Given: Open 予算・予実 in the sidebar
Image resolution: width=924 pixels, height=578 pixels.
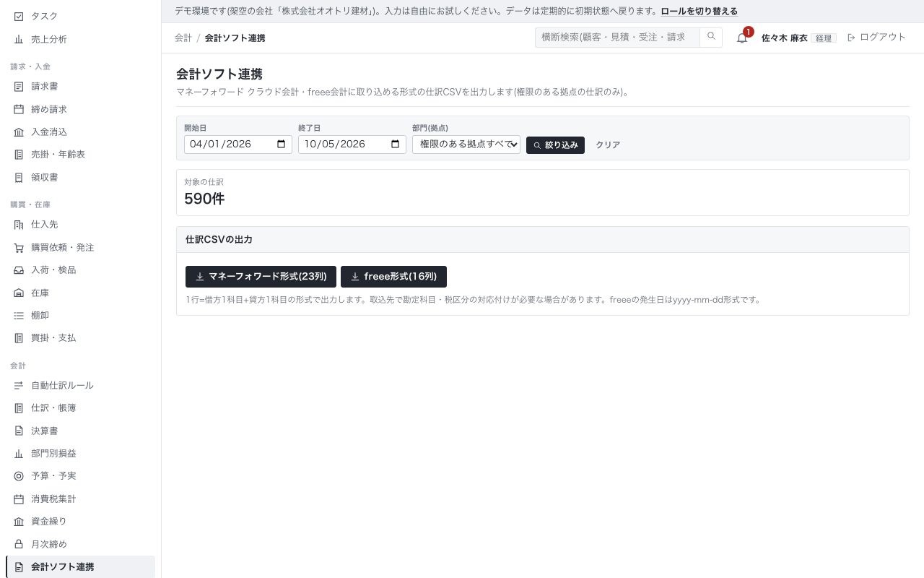Looking at the screenshot, I should pos(80,476).
